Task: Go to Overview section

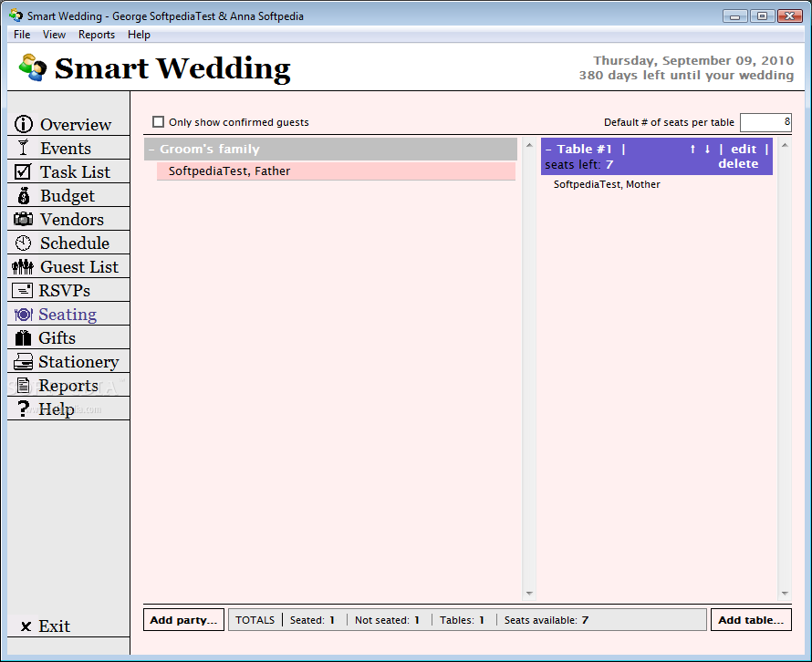Action: pyautogui.click(x=76, y=124)
